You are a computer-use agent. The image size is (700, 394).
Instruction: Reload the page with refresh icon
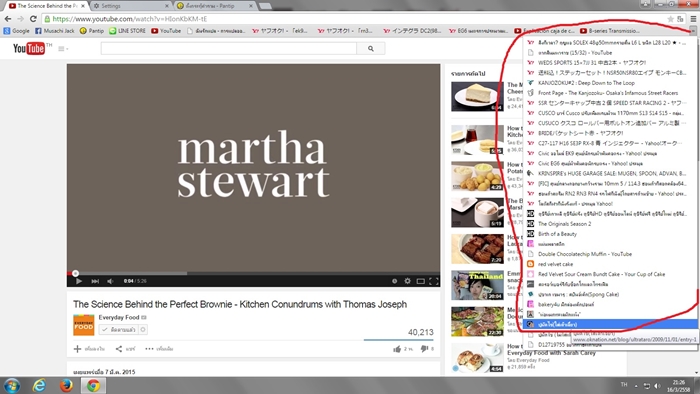[33, 19]
